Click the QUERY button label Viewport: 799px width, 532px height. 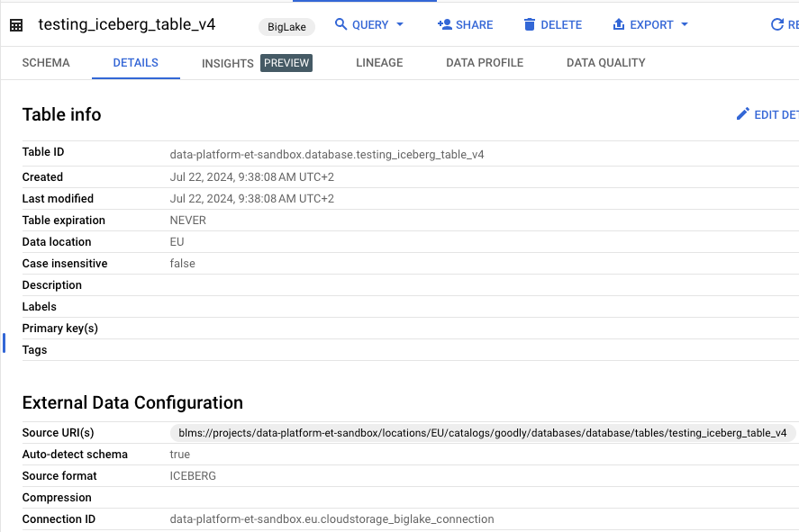click(x=370, y=25)
